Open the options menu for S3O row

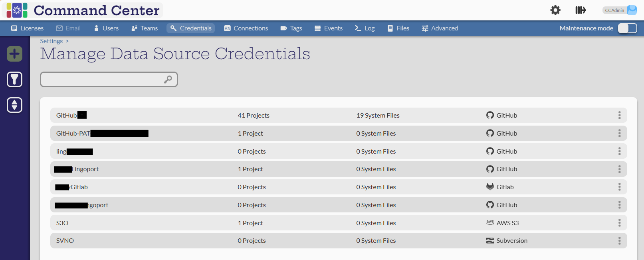tap(619, 223)
